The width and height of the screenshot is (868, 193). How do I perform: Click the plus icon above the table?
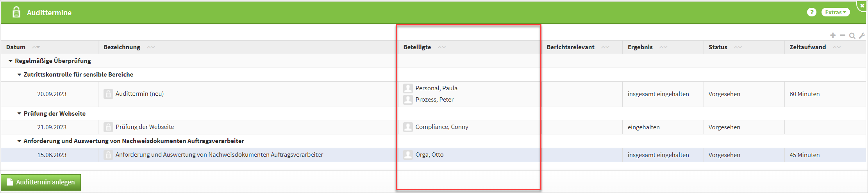pos(833,36)
